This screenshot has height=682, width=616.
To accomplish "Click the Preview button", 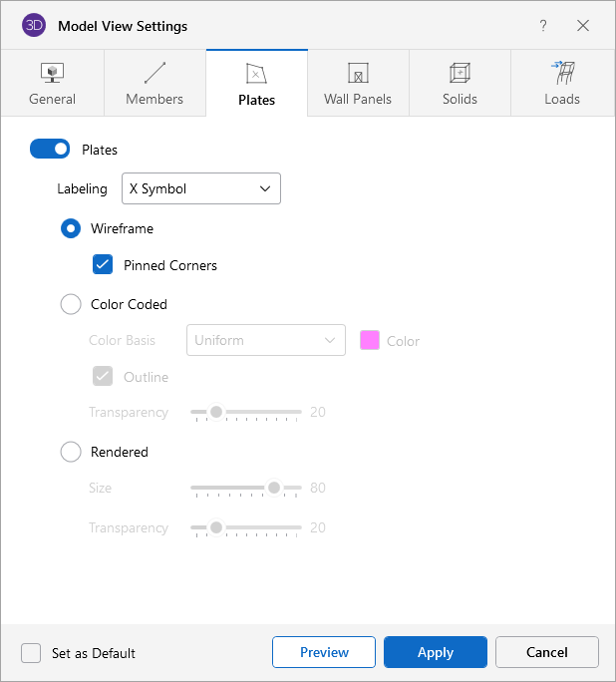I will [324, 652].
